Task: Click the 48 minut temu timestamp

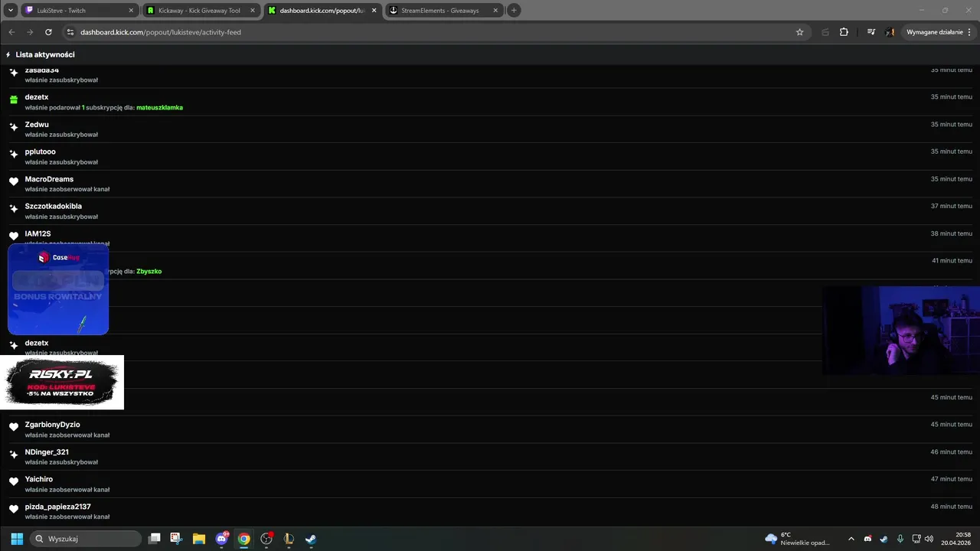Action: point(952,507)
